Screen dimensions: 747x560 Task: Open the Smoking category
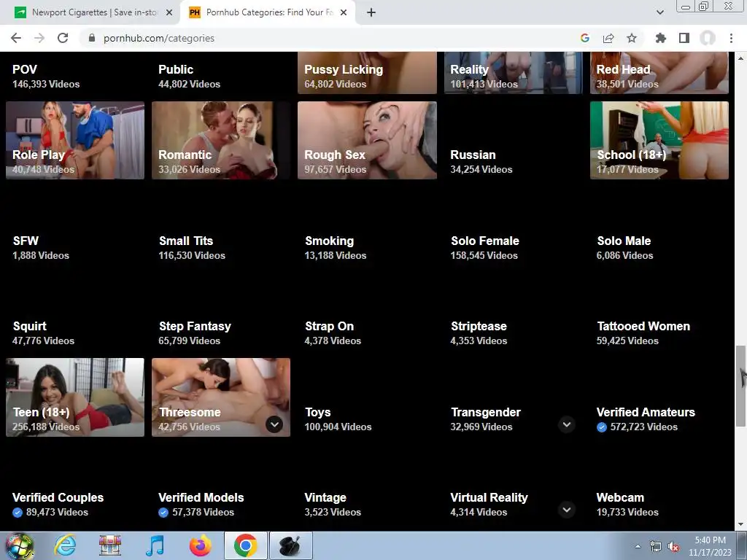click(330, 241)
